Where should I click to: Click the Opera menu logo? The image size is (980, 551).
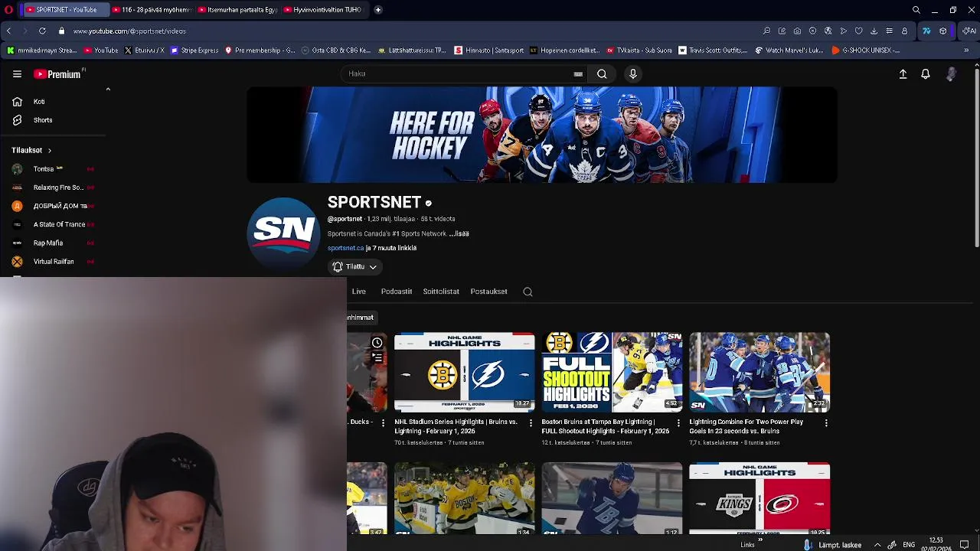[x=8, y=10]
